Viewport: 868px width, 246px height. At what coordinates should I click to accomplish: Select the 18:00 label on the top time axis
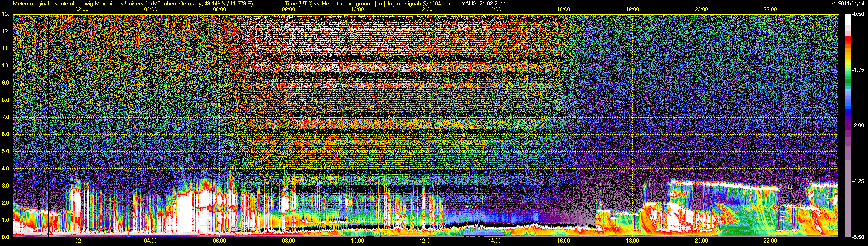tap(632, 10)
